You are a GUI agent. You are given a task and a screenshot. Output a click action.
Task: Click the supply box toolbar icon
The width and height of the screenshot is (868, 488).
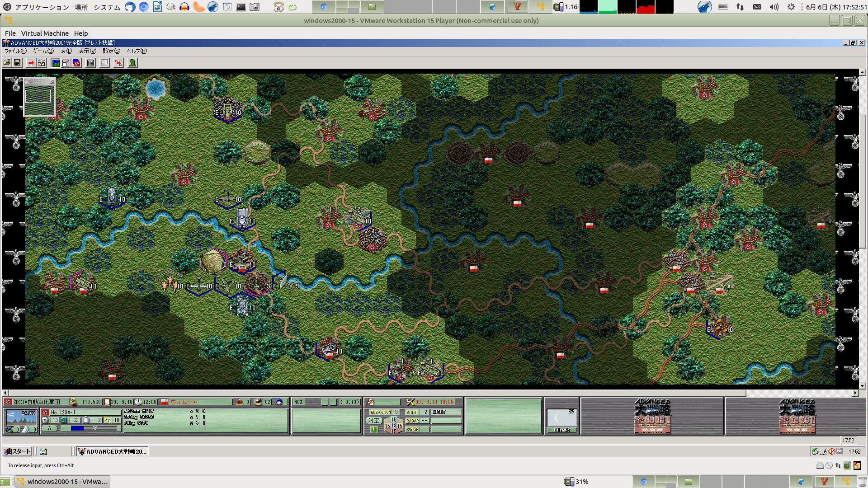tap(42, 63)
